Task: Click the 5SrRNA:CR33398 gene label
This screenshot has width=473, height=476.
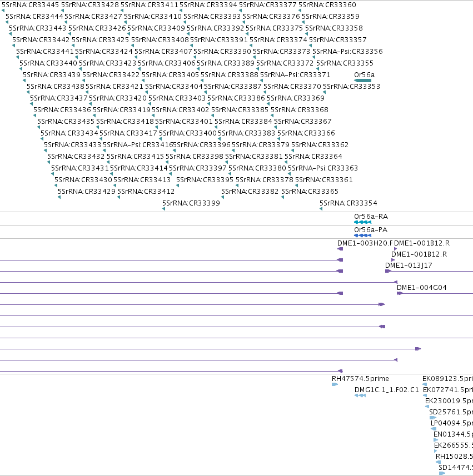Action: (x=195, y=157)
